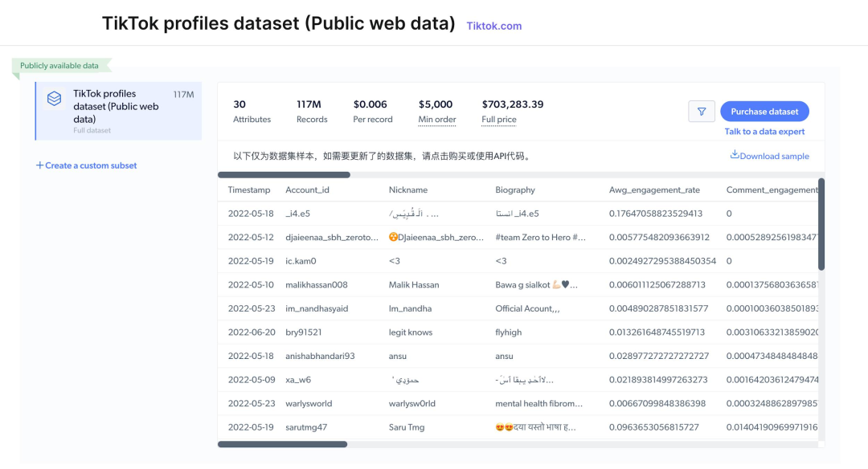The height and width of the screenshot is (469, 868).
Task: Select the stacked-layers dataset icon in sidebar
Action: coord(54,98)
